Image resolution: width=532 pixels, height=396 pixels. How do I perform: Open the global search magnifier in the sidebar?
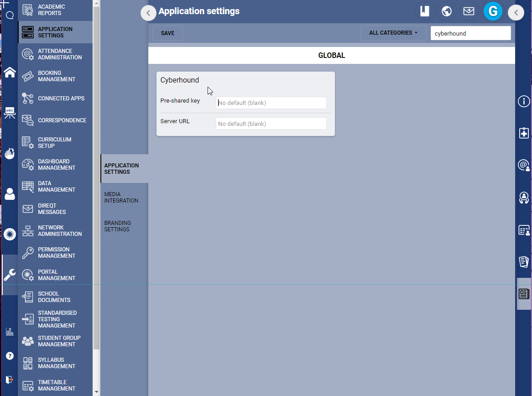point(10,15)
